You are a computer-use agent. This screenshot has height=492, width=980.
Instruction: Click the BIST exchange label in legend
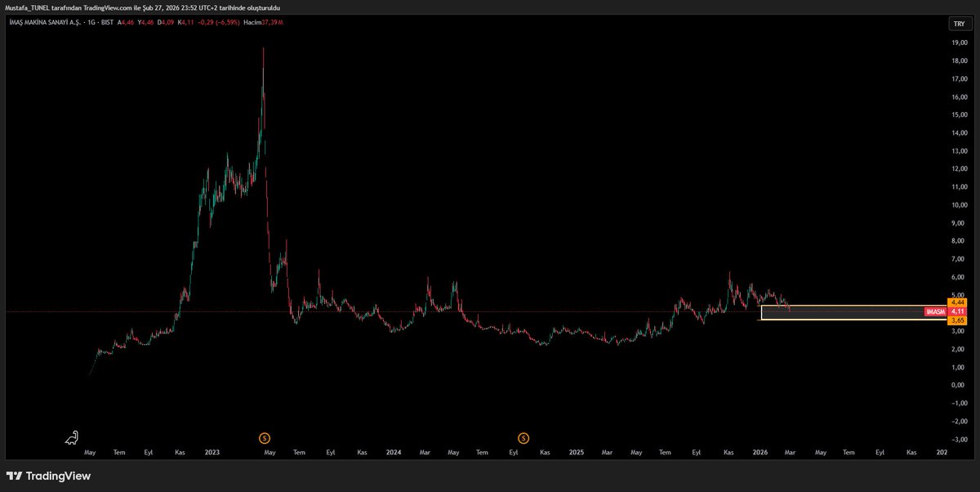coord(107,23)
